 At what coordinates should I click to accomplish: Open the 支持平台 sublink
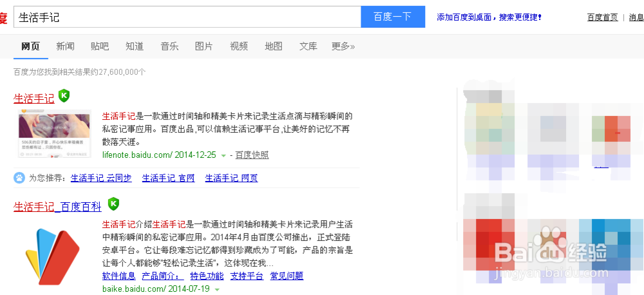point(247,276)
